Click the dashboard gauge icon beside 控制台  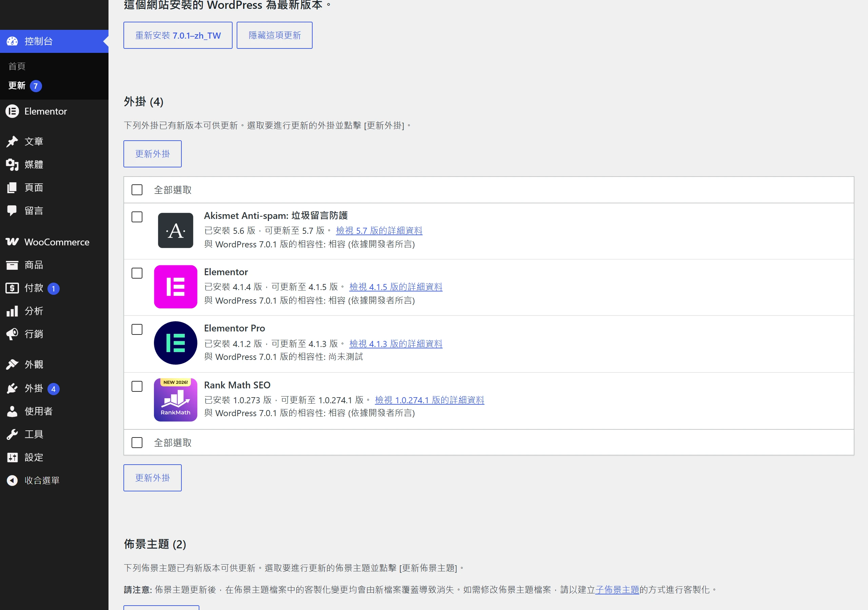(12, 41)
